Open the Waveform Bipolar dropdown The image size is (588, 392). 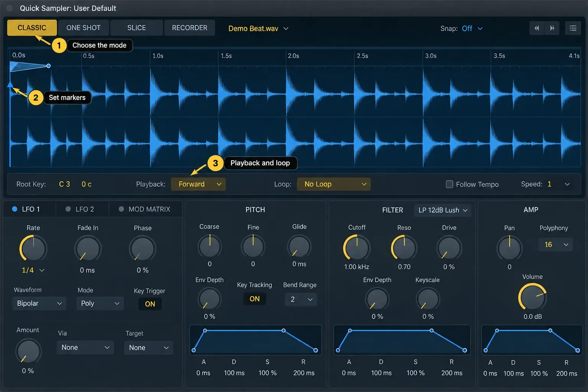[x=39, y=303]
